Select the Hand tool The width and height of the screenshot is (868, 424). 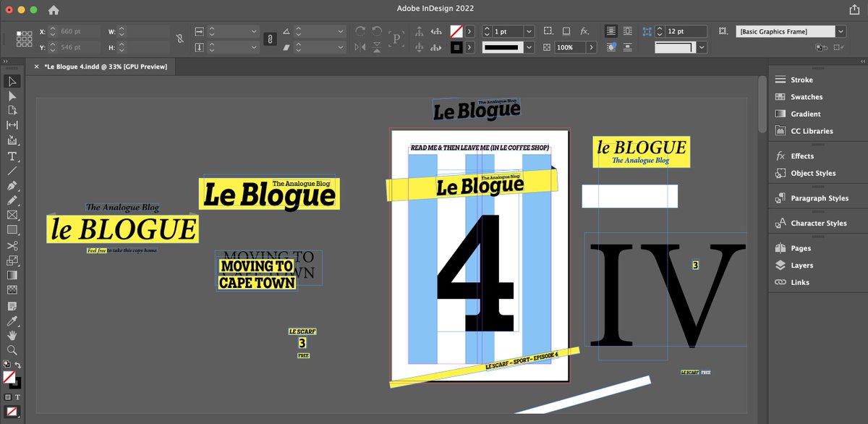[x=12, y=335]
